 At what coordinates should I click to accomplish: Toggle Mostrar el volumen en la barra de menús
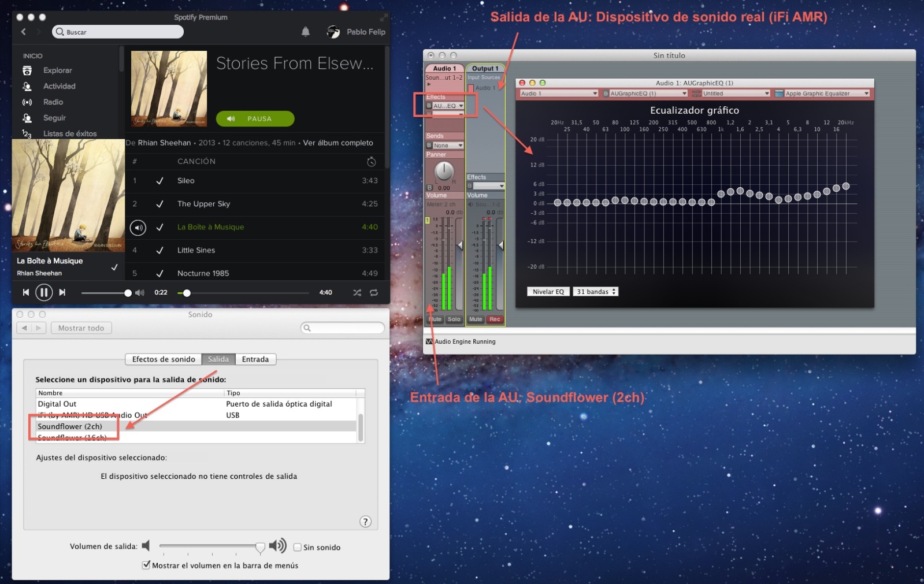pos(146,565)
